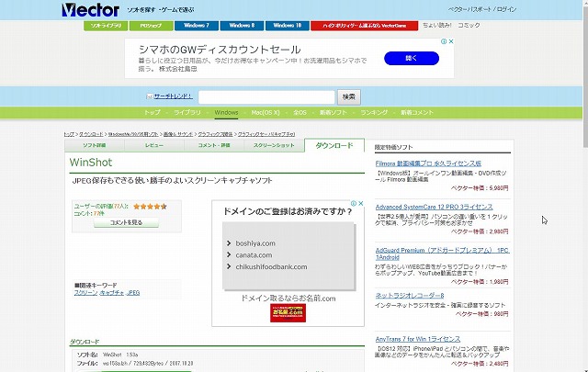The width and height of the screenshot is (588, 372).
Task: Click the コメントを見る button
Action: coord(126,223)
